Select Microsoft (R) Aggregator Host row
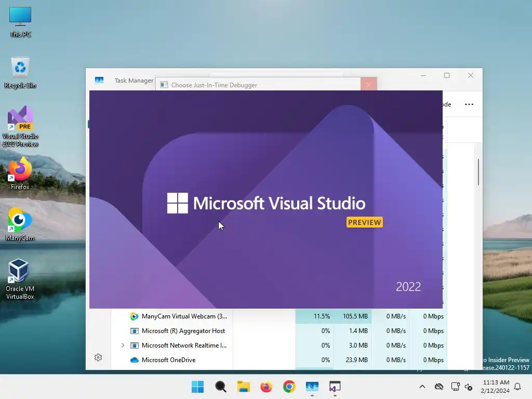532x399 pixels. click(x=278, y=331)
